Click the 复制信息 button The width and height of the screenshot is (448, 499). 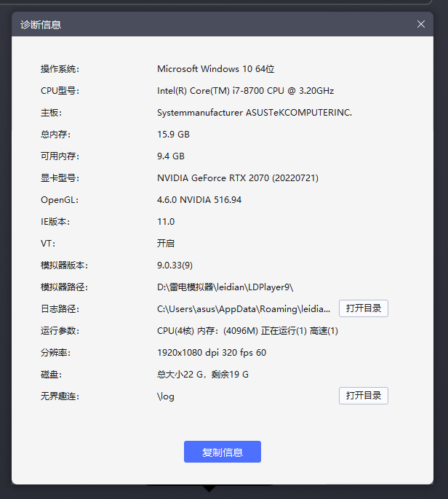[222, 452]
